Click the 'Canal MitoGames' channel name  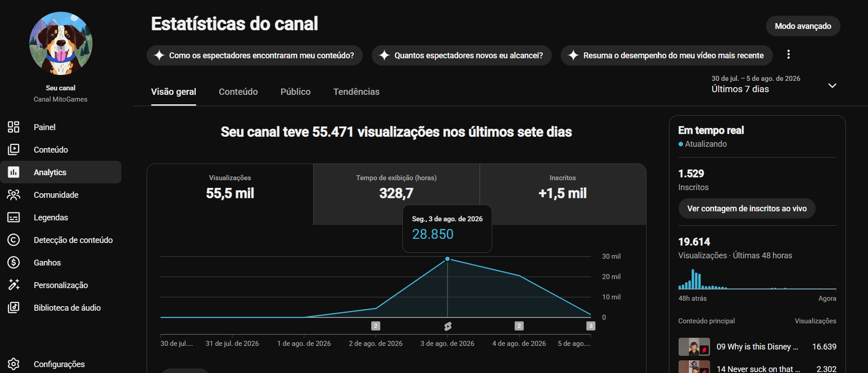click(61, 99)
